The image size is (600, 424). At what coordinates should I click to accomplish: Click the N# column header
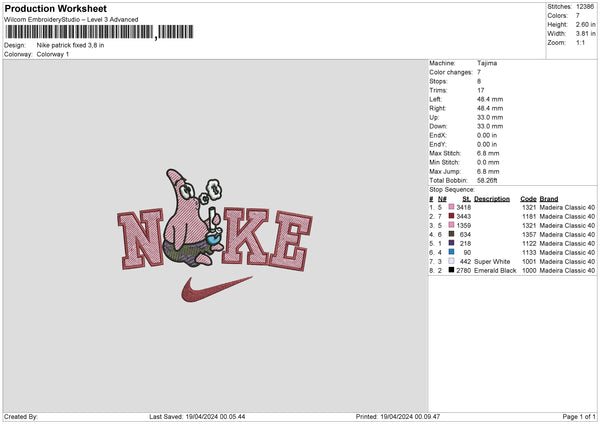click(x=442, y=199)
